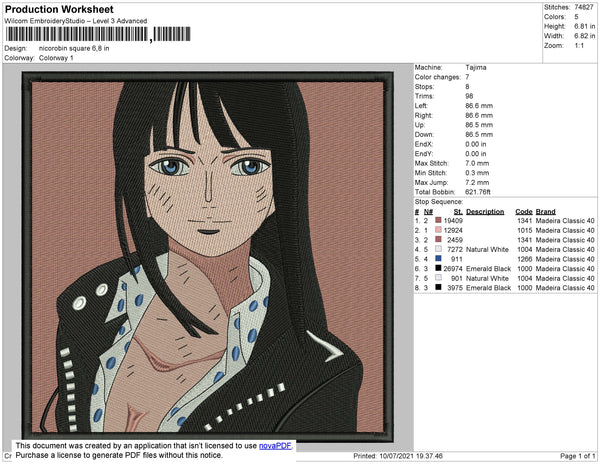Click the black swatch in stop row 8

(439, 287)
